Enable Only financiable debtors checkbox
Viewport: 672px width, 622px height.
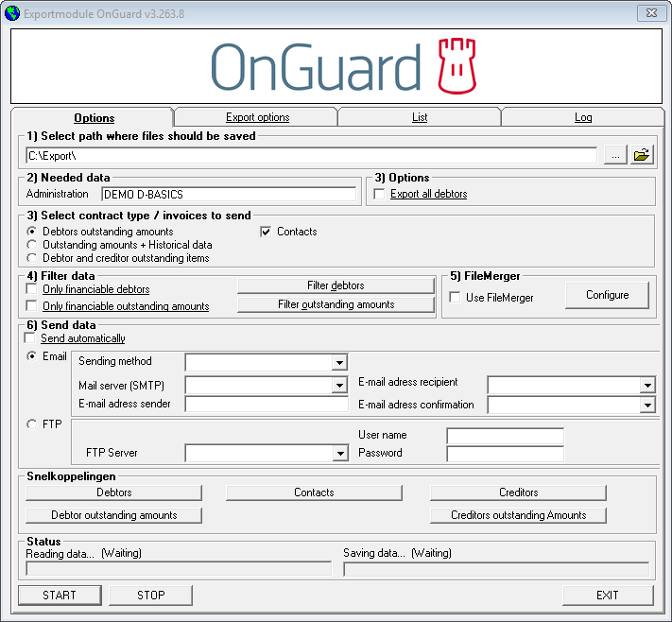click(31, 289)
